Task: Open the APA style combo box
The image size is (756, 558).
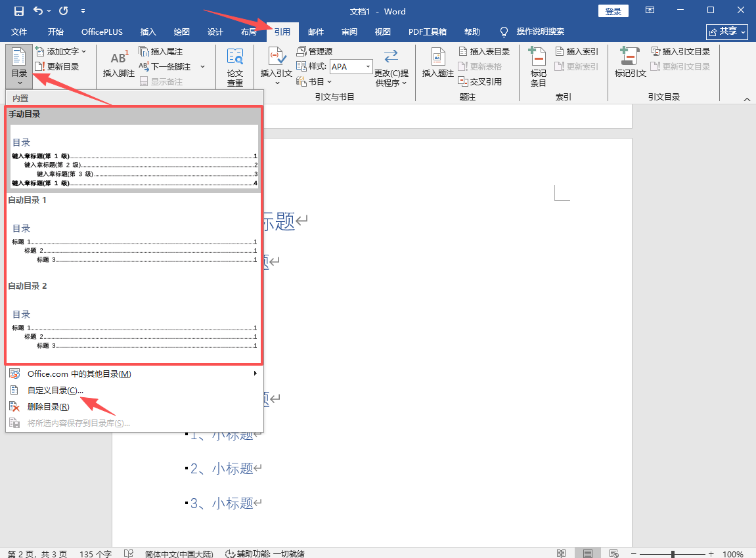Action: point(351,66)
